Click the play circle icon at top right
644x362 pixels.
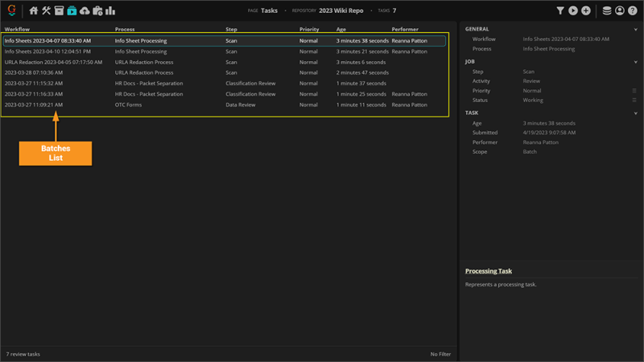(x=573, y=11)
